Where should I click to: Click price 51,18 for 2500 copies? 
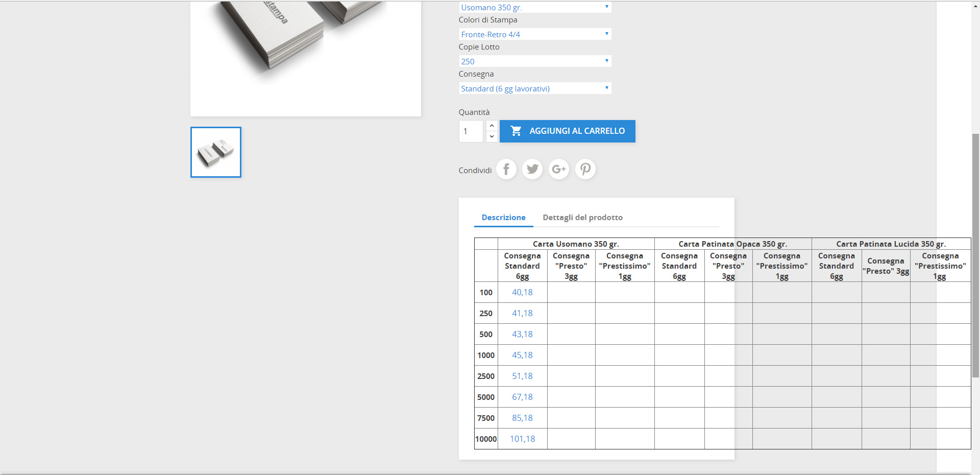coord(522,376)
